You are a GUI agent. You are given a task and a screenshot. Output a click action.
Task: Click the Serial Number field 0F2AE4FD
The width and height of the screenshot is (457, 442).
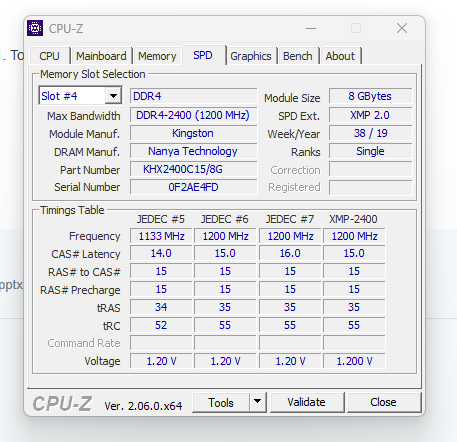(193, 187)
